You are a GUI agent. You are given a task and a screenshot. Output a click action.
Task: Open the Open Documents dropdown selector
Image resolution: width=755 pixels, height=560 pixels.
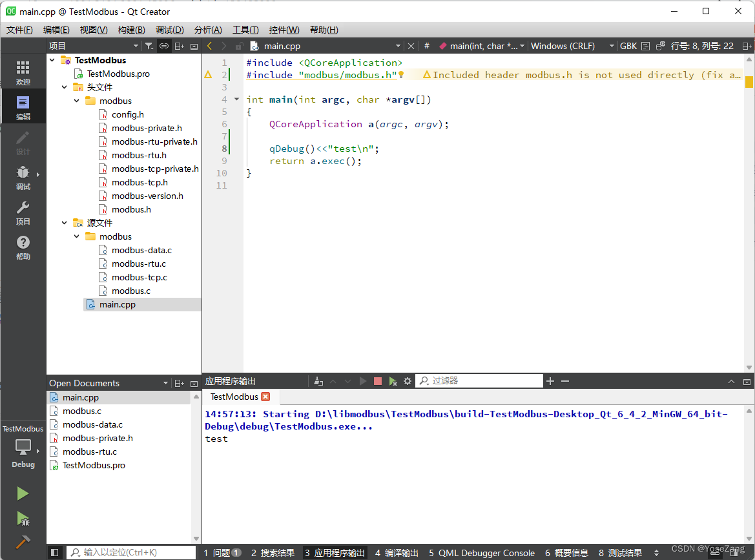(165, 383)
